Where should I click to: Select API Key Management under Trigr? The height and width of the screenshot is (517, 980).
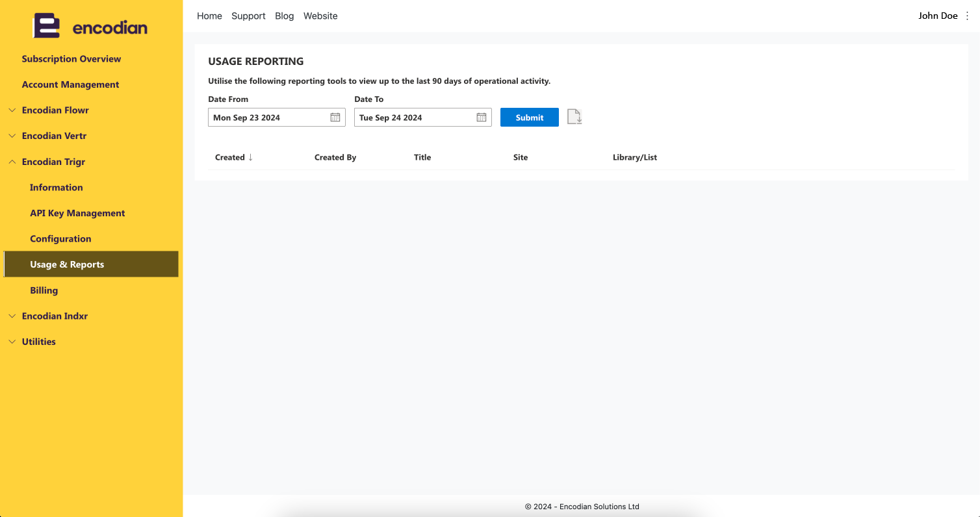77,213
